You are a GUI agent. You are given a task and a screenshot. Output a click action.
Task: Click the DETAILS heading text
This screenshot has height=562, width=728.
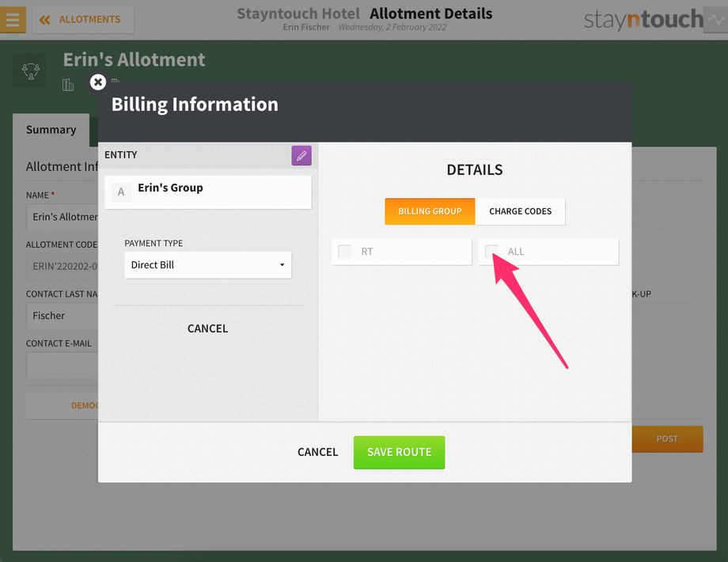pos(475,169)
